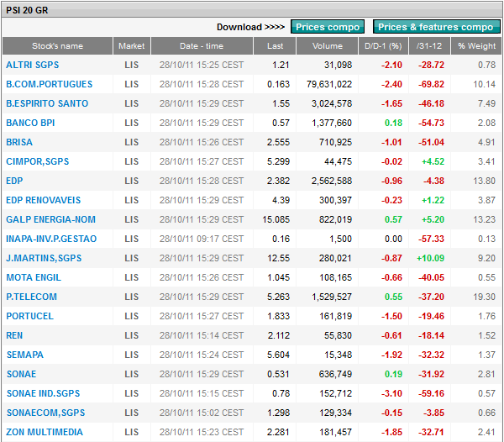Click the % Weight column header
504x442 pixels.
coord(476,46)
